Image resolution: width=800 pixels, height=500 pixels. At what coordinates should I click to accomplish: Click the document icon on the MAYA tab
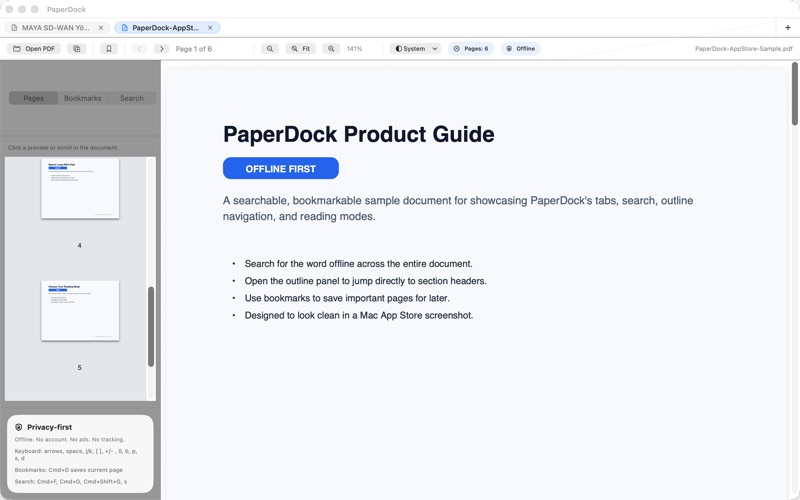(14, 28)
